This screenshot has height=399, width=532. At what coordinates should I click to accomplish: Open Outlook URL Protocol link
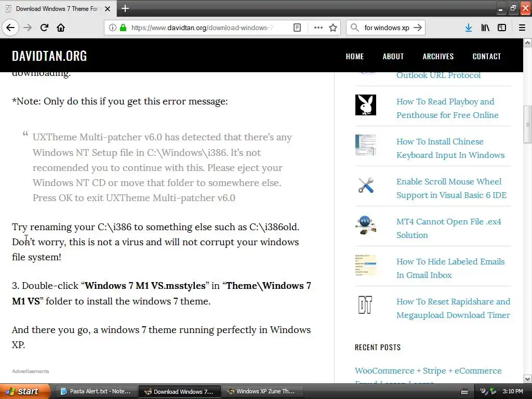(438, 75)
